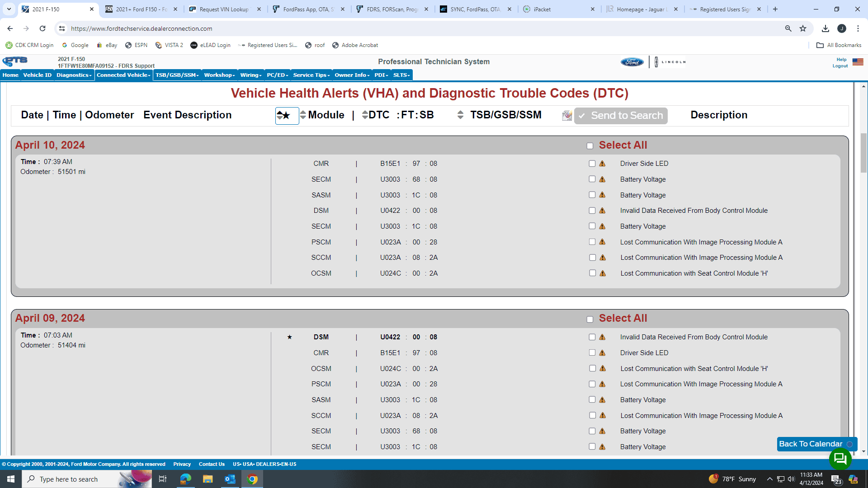Open the Diagnostics dropdown menu

[74, 75]
